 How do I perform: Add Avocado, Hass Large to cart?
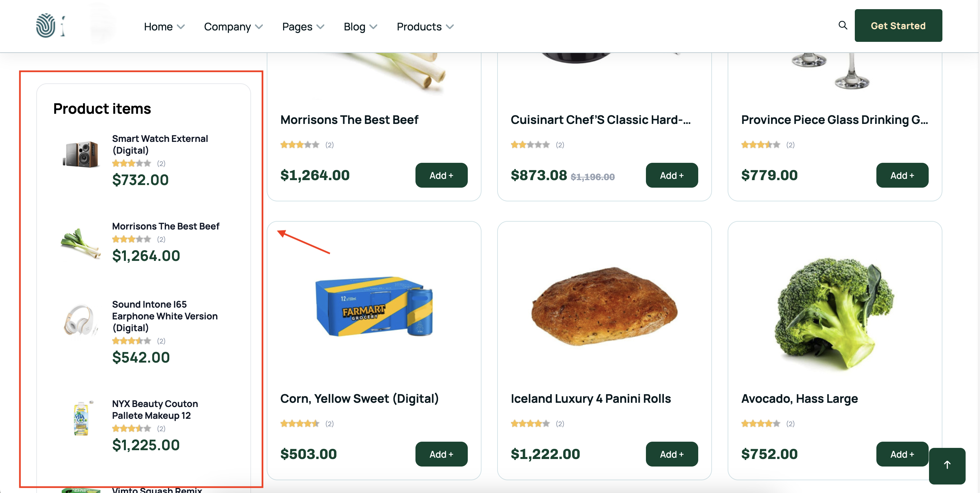click(x=902, y=454)
